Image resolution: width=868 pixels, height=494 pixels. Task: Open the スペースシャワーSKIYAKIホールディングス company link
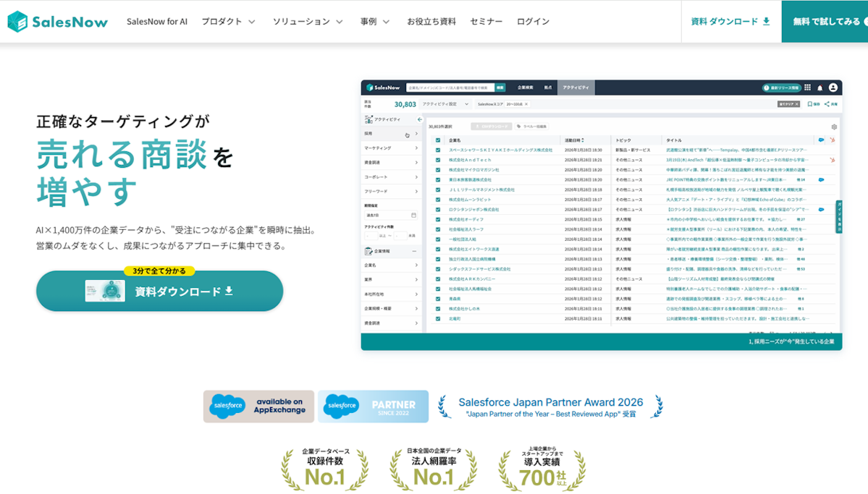pos(500,150)
